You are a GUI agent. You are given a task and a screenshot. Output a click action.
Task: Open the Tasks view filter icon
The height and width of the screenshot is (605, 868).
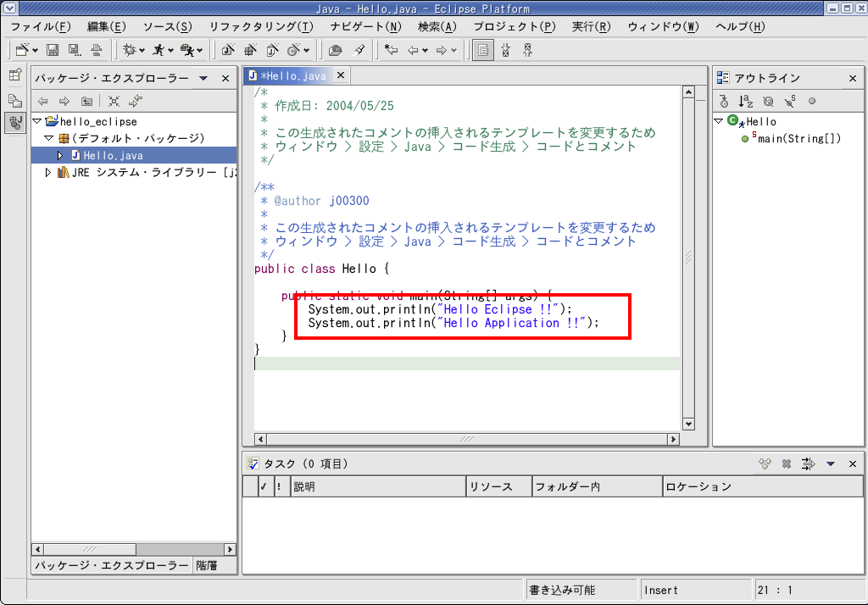[808, 463]
